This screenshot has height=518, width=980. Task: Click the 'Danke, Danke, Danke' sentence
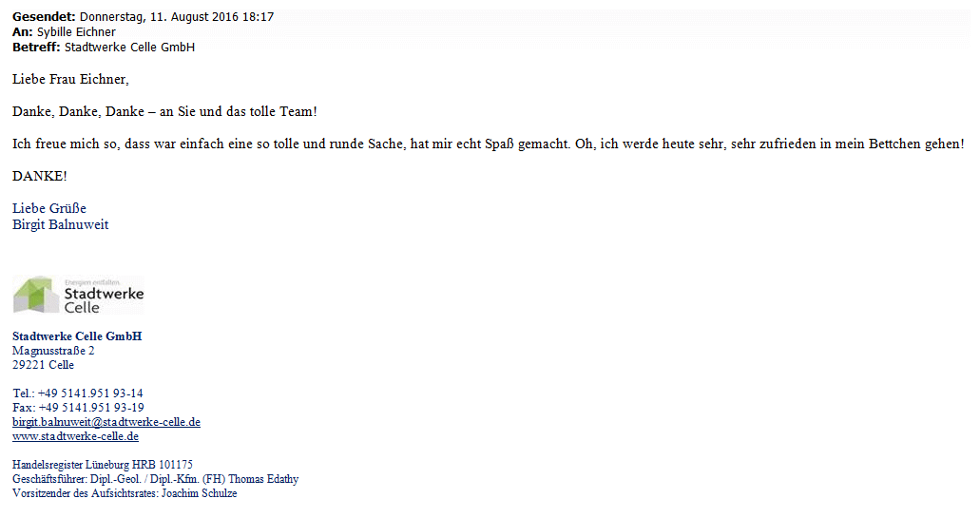pos(164,112)
